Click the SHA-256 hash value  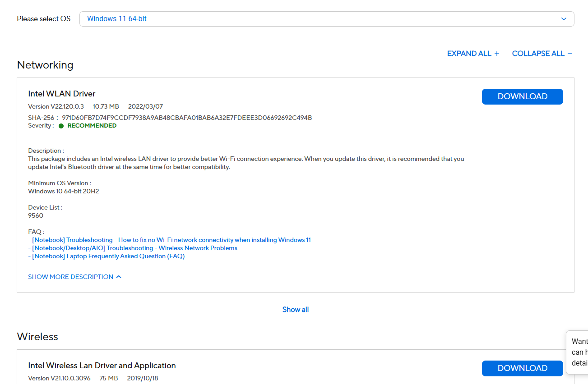[x=187, y=118]
